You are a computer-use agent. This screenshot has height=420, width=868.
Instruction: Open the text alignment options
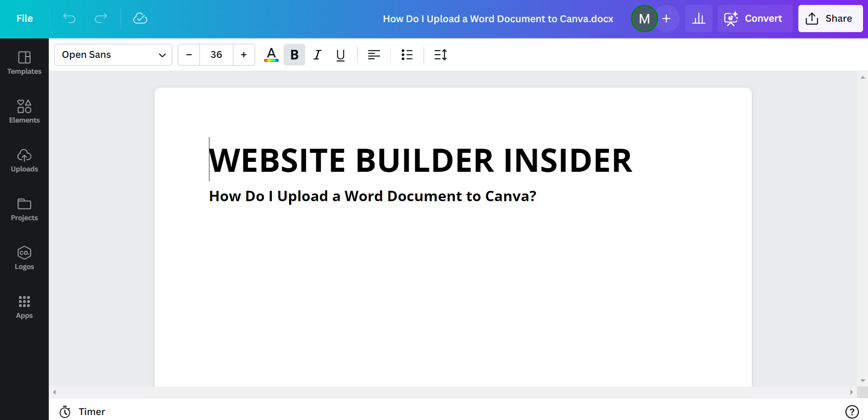[x=374, y=55]
